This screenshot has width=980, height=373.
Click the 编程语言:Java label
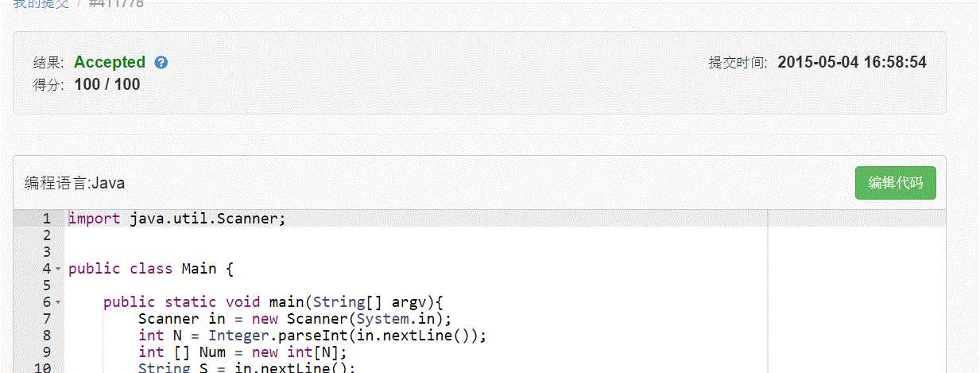coord(75,183)
